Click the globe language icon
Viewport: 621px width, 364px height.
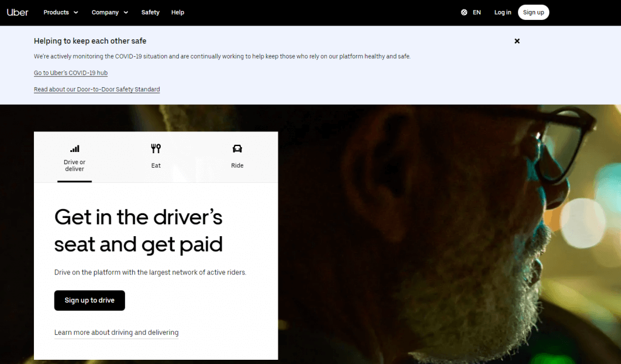(464, 12)
